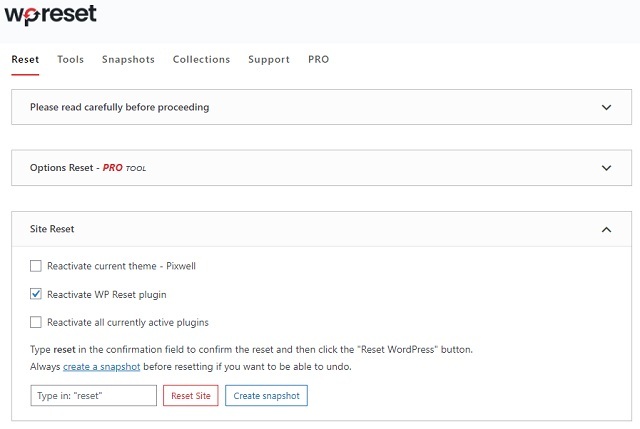Expand 'Please read carefully' section chevron

click(606, 107)
